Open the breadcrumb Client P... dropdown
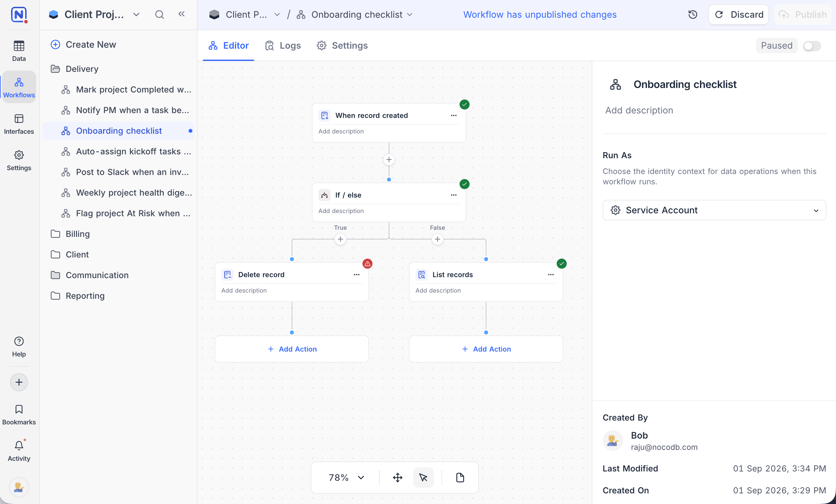This screenshot has height=504, width=836. tap(277, 15)
